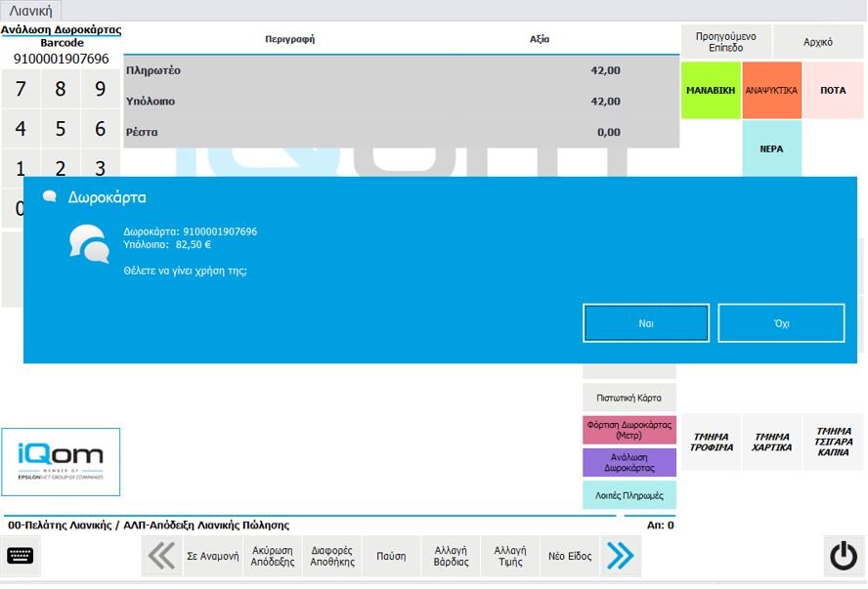Select the ΑΝΑΨΥΚΤΙΚΑ category
868x589 pixels.
click(x=771, y=90)
